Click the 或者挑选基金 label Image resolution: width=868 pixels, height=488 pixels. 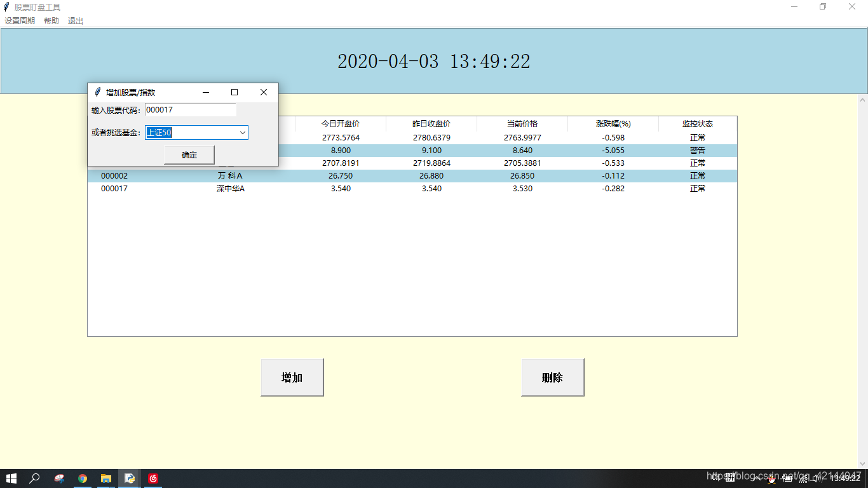116,133
